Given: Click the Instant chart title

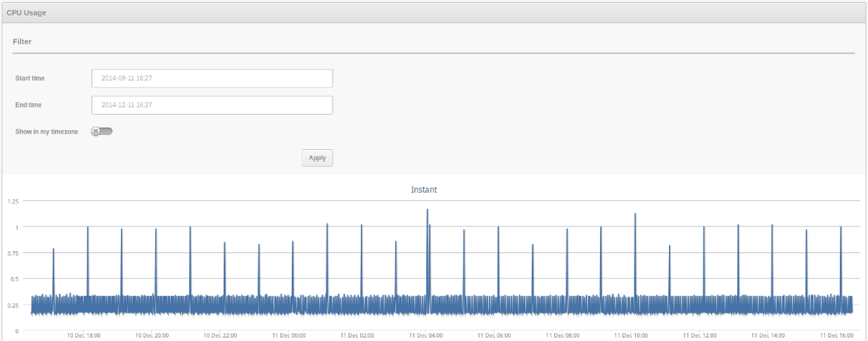Looking at the screenshot, I should pyautogui.click(x=424, y=190).
